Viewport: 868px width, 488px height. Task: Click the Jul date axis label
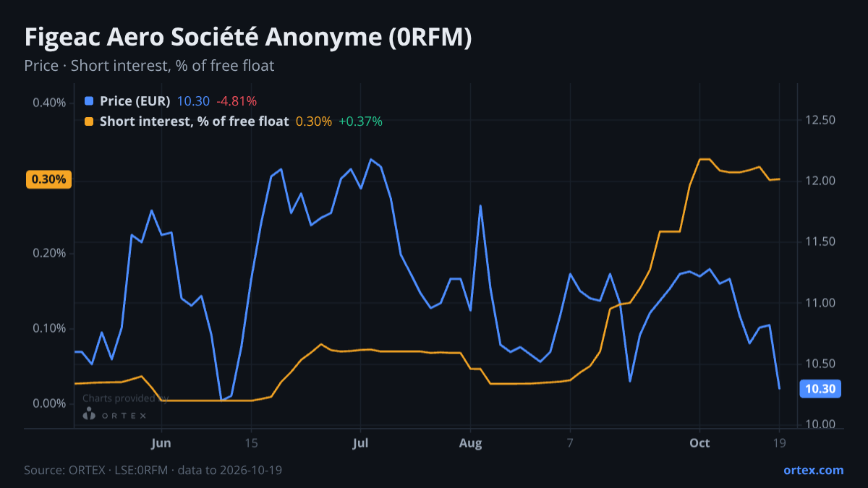[361, 442]
